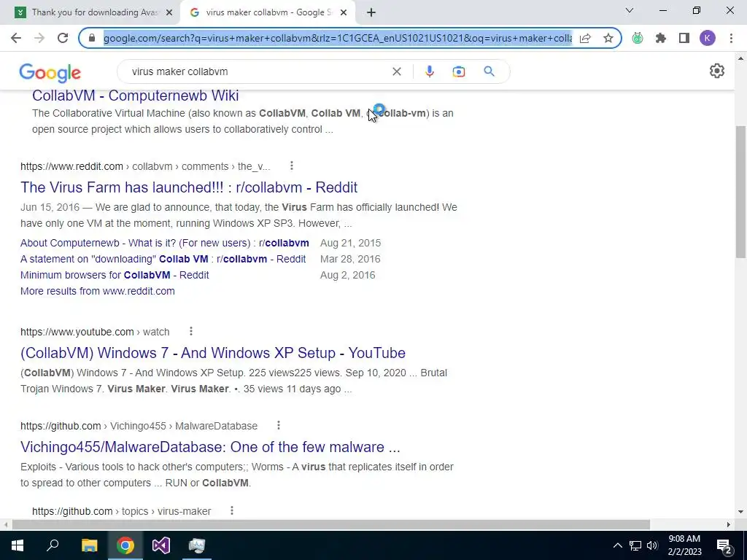747x560 pixels.
Task: Reload the current page
Action: pyautogui.click(x=63, y=38)
